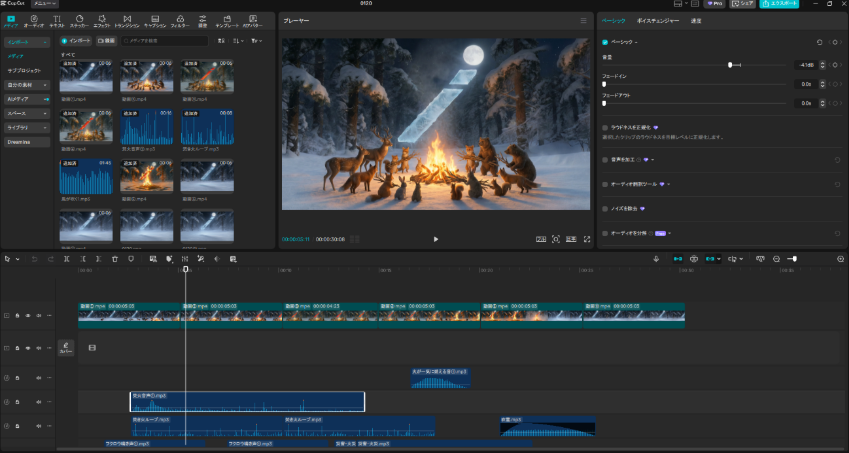This screenshot has width=849, height=453.
Task: Click the fullscreen icon in the player
Action: (x=587, y=239)
